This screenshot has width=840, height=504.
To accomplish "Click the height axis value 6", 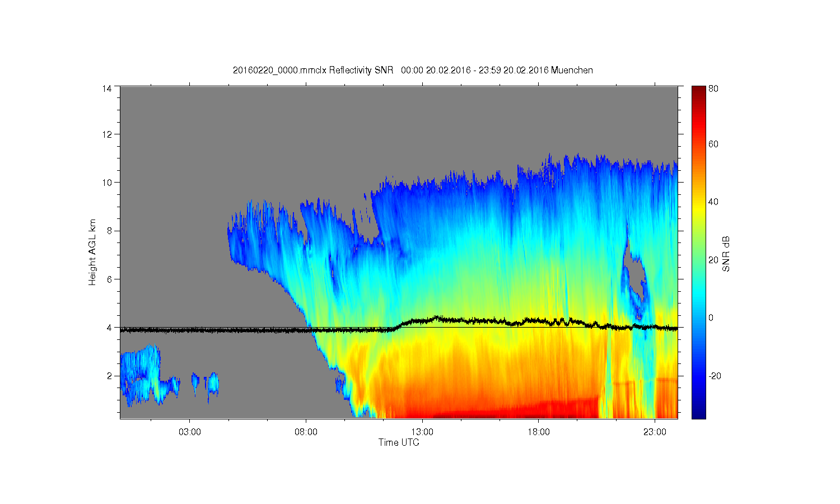I will coord(109,279).
